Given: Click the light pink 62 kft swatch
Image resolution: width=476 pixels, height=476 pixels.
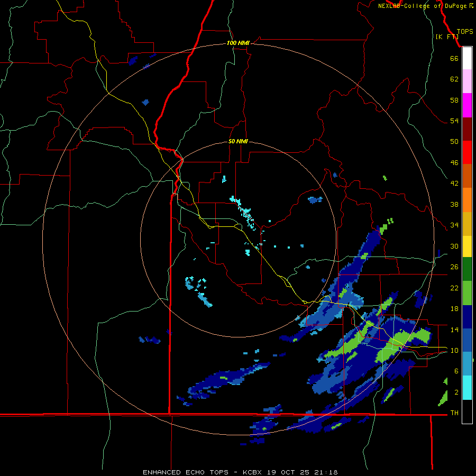Looking at the screenshot, I should 467,81.
